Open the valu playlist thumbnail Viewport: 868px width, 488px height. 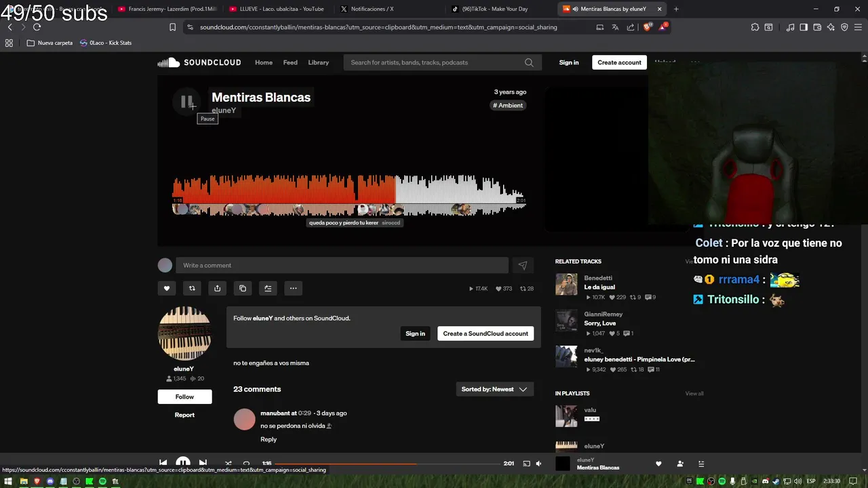tap(566, 416)
